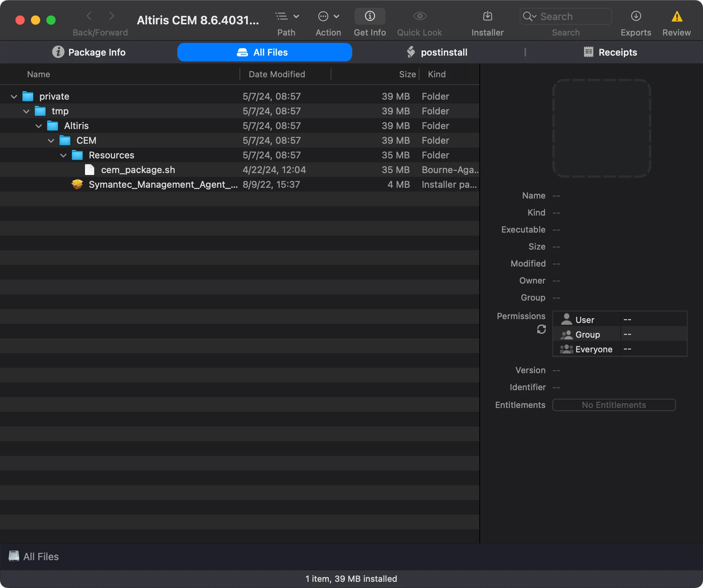Toggle the Get Info panel button

pos(370,16)
